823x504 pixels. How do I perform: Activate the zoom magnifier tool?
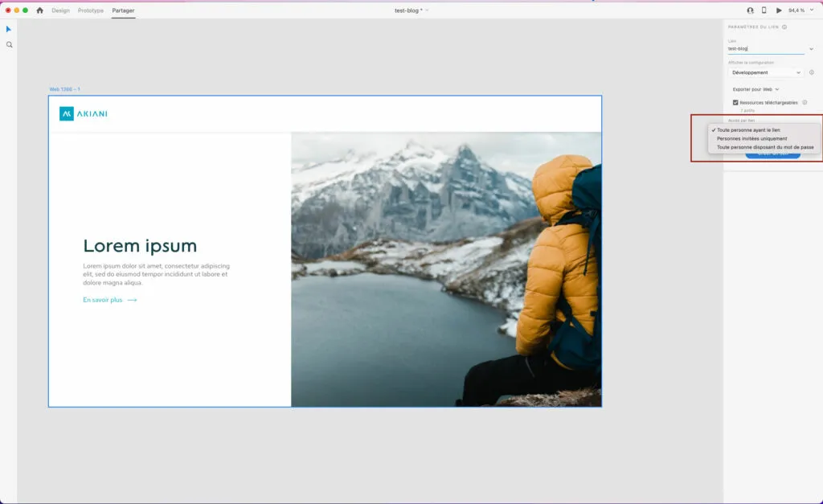[10, 45]
